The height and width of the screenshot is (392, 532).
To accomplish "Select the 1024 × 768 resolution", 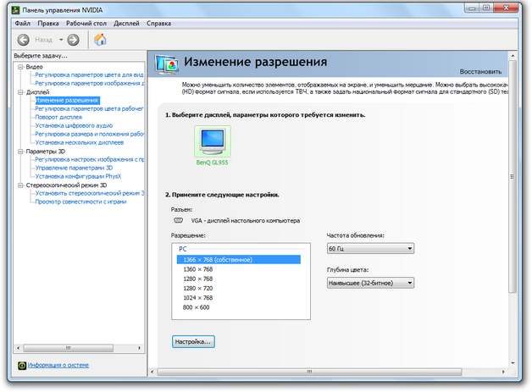I will click(197, 298).
